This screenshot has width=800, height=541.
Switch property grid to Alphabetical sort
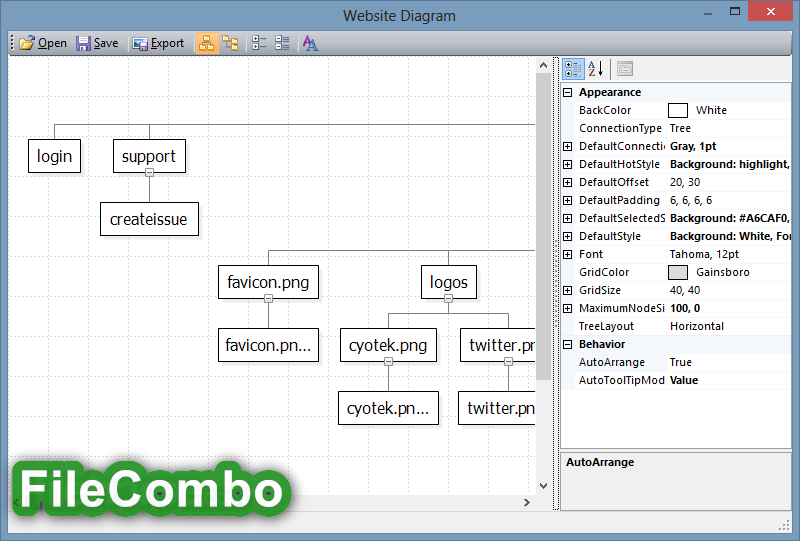595,68
